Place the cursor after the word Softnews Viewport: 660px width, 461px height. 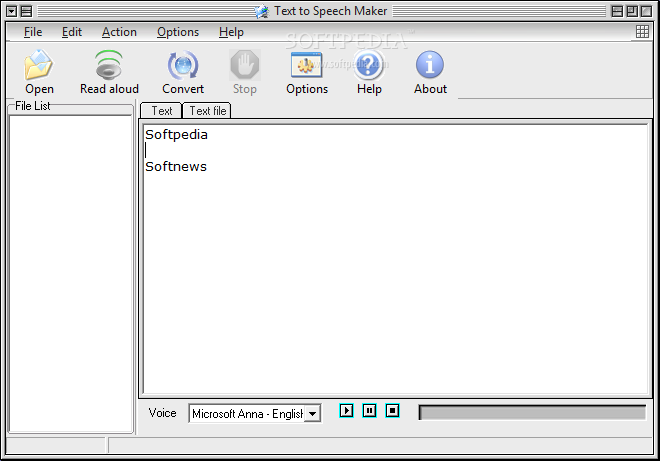tap(208, 167)
